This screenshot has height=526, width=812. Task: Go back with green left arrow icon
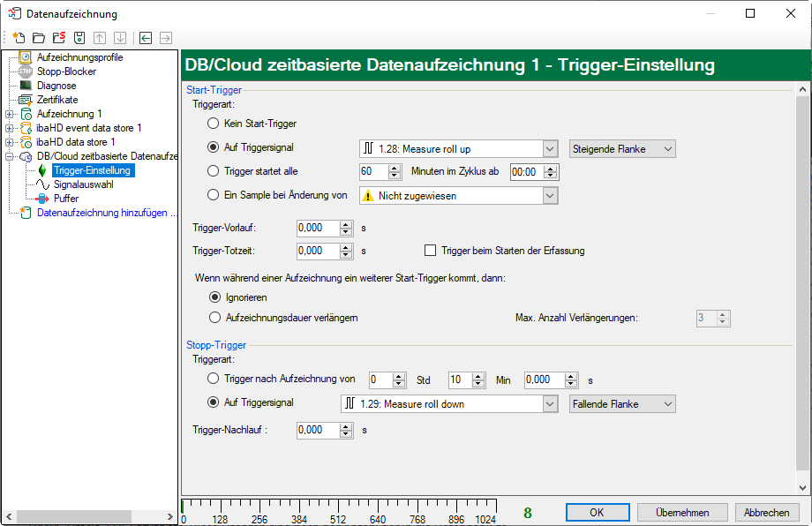[x=146, y=38]
